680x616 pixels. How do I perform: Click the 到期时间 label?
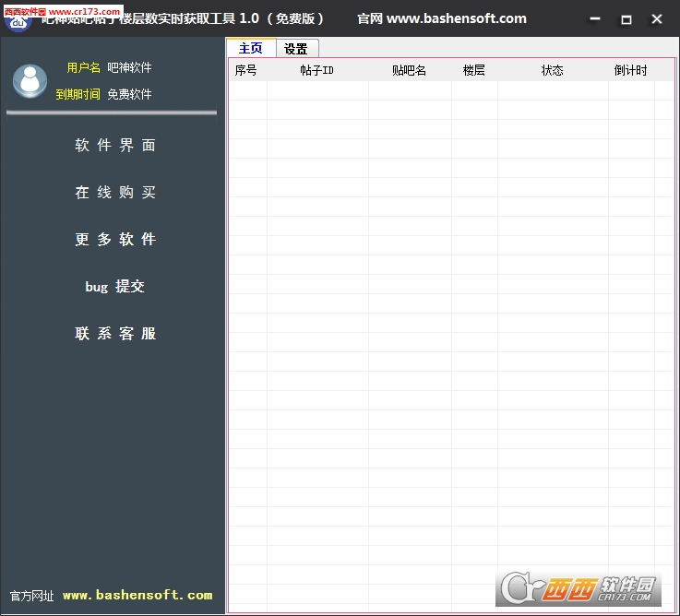pos(78,94)
